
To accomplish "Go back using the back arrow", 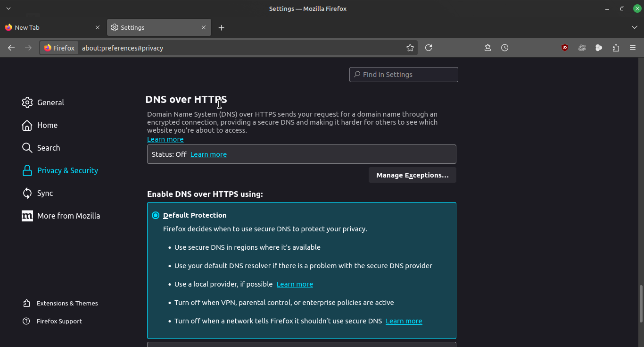I will pos(11,48).
